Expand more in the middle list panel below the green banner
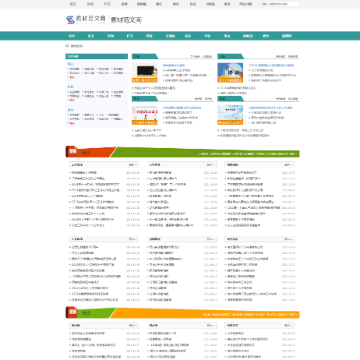This screenshot has height=360, width=360. click(211, 165)
